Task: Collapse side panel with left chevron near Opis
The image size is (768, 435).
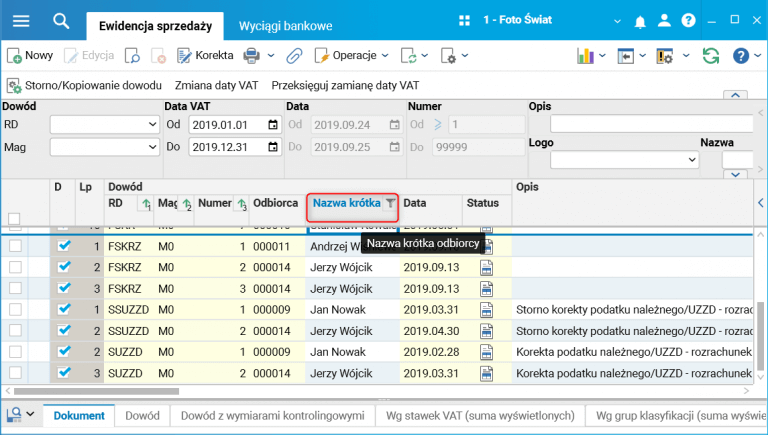Action: tap(761, 203)
